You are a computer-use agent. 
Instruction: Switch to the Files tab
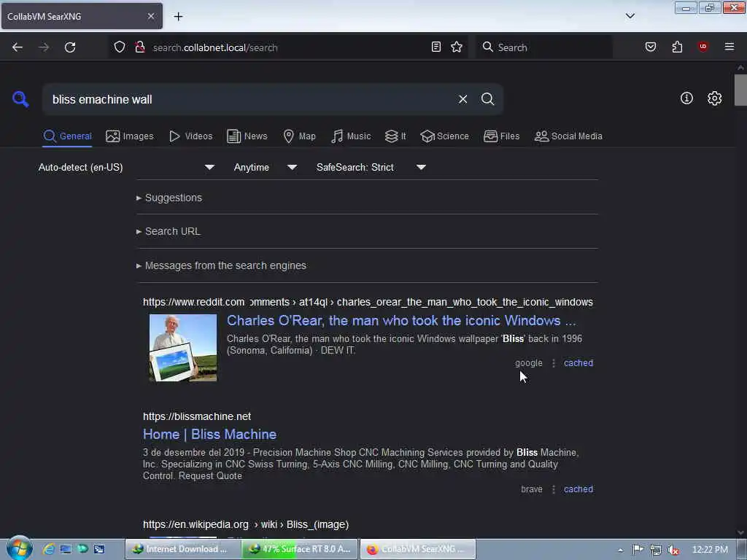point(502,136)
